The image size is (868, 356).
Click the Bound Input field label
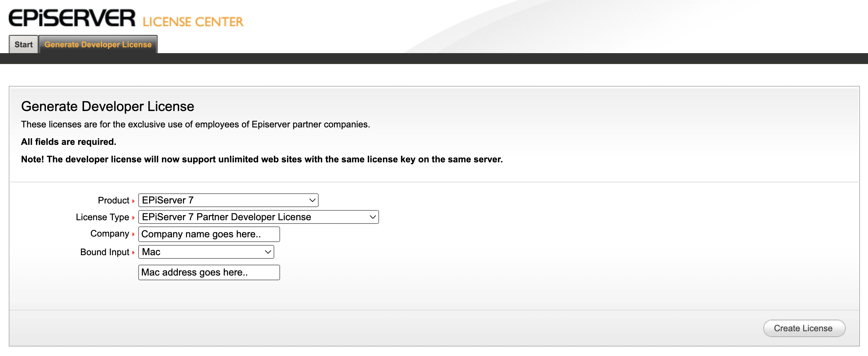[x=105, y=252]
